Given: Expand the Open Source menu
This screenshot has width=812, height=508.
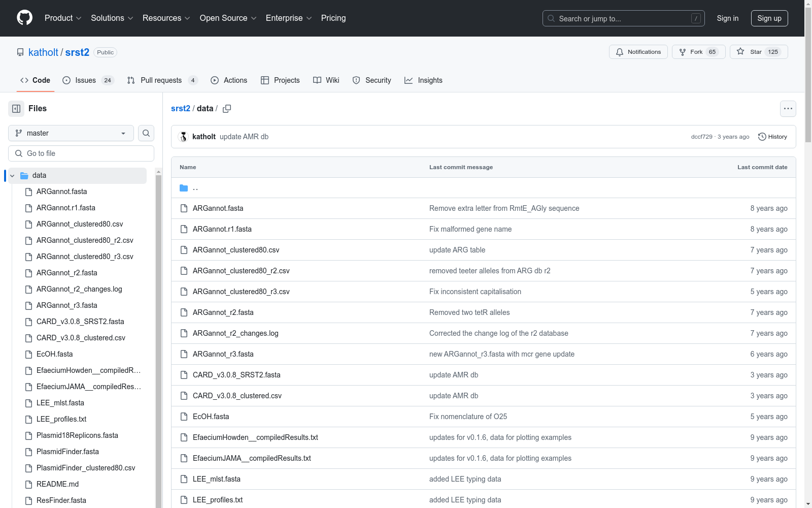Looking at the screenshot, I should [228, 18].
